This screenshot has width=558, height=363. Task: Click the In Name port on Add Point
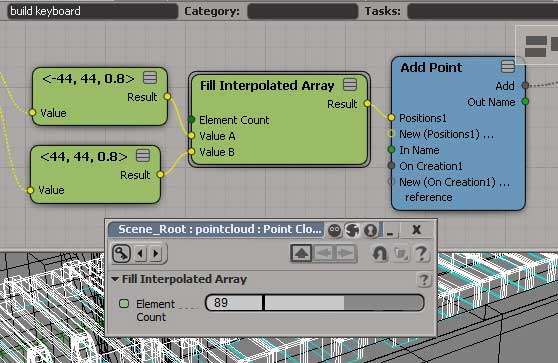[391, 149]
